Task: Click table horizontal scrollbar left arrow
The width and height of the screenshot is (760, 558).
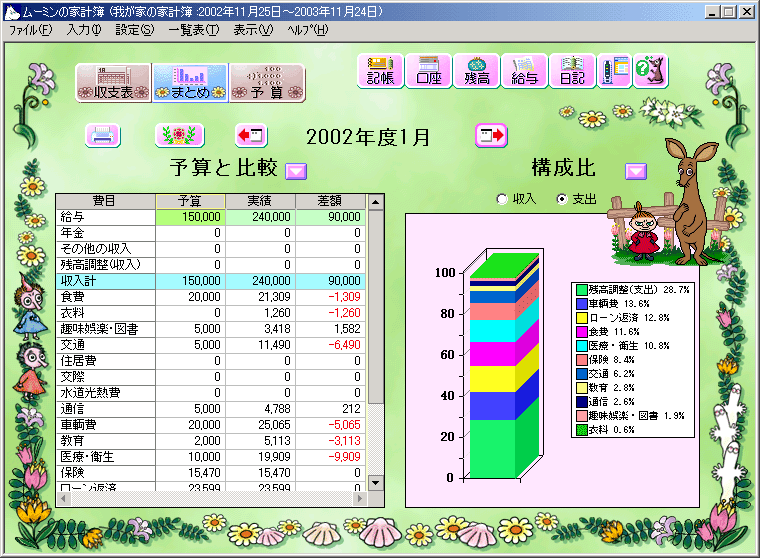Action: 63,498
